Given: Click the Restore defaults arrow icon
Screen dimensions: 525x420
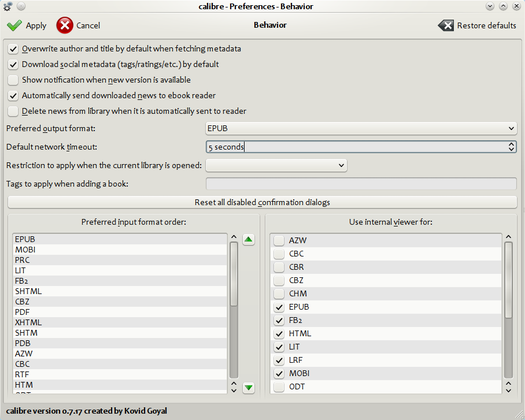Looking at the screenshot, I should coord(446,25).
